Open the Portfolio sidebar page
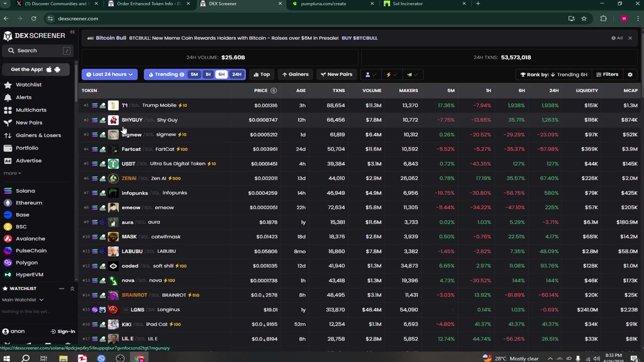The image size is (644, 362). click(x=27, y=148)
